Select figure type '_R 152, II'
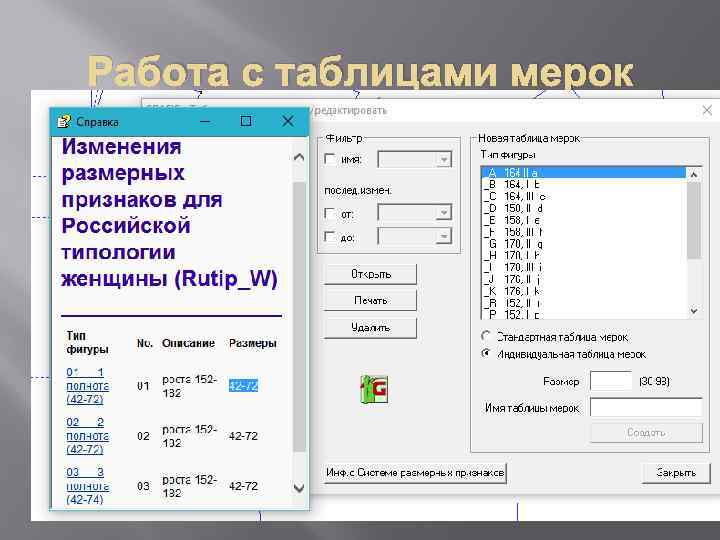This screenshot has height=540, width=720. click(584, 304)
